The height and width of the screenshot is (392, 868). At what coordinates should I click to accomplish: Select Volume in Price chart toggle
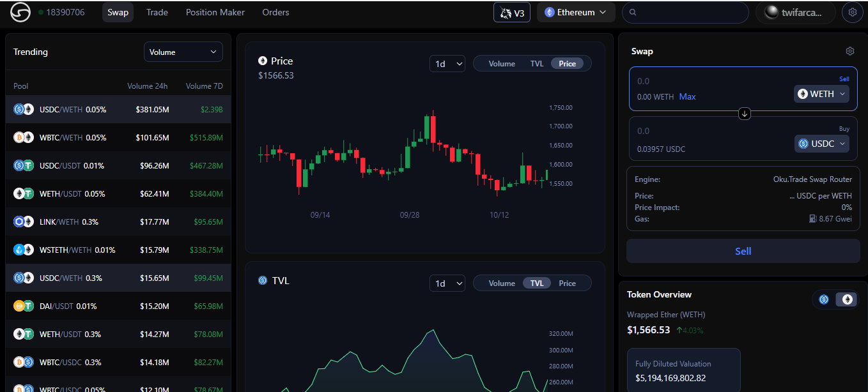click(502, 63)
